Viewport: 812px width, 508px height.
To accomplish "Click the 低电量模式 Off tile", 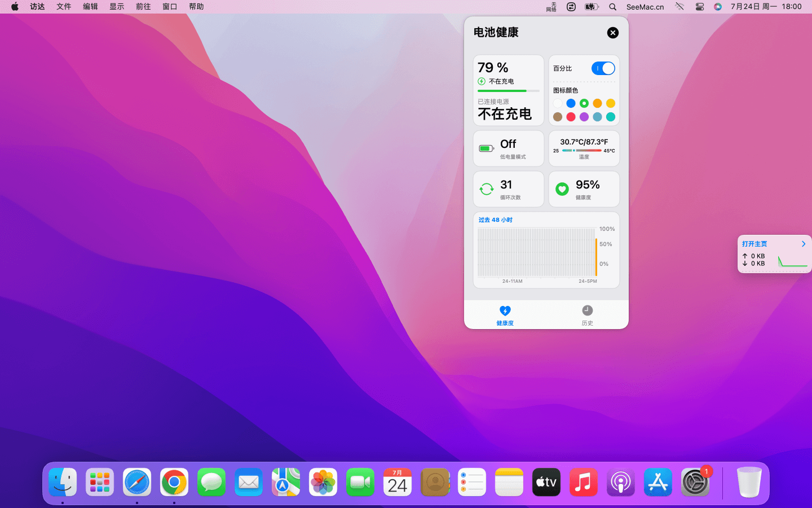I will point(508,148).
